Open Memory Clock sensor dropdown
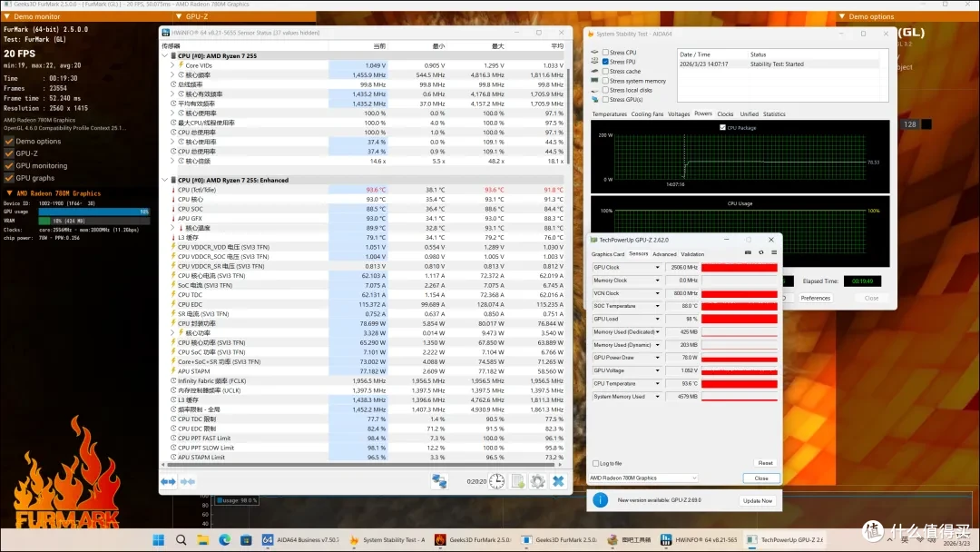980x552 pixels. (657, 280)
